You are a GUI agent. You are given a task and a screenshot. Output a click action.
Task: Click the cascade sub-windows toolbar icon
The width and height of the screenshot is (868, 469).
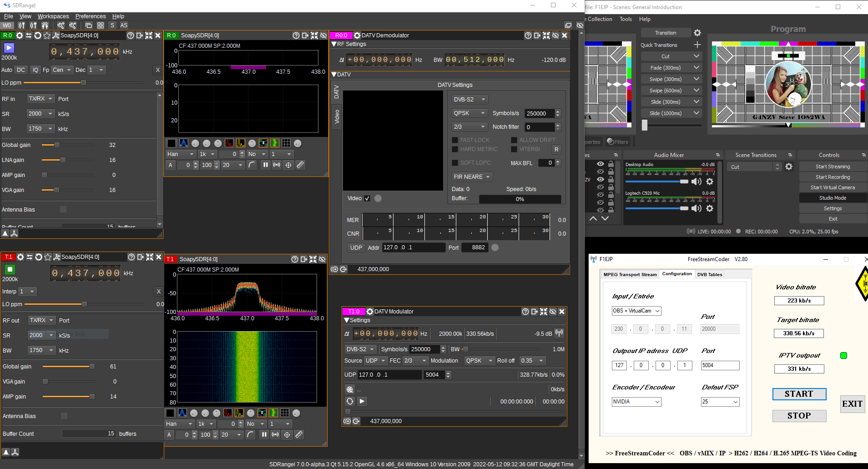click(89, 25)
